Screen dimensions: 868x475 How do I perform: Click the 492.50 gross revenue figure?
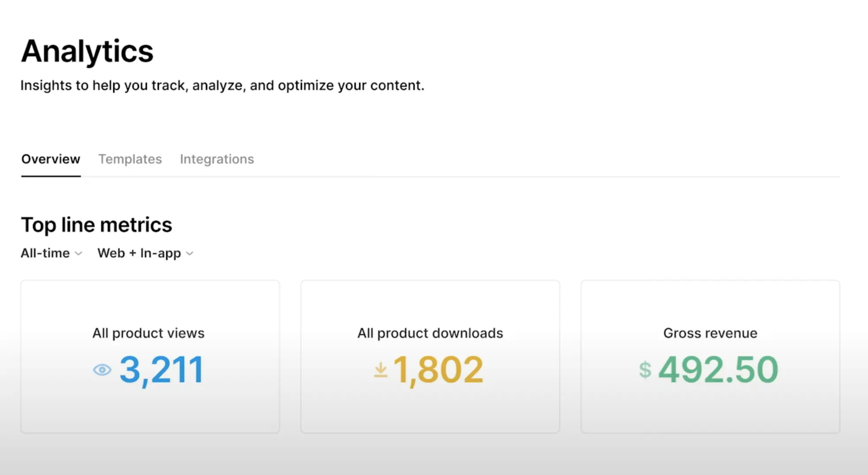pos(718,370)
